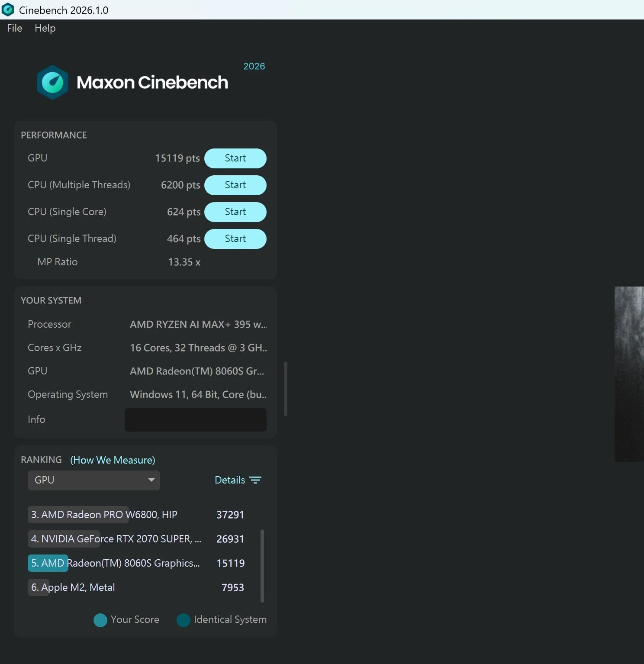
Task: Start the GPU benchmark
Action: coord(235,158)
